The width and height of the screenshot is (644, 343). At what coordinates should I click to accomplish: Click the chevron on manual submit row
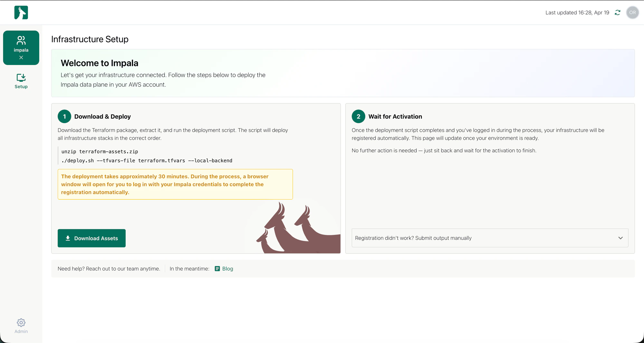coord(620,238)
